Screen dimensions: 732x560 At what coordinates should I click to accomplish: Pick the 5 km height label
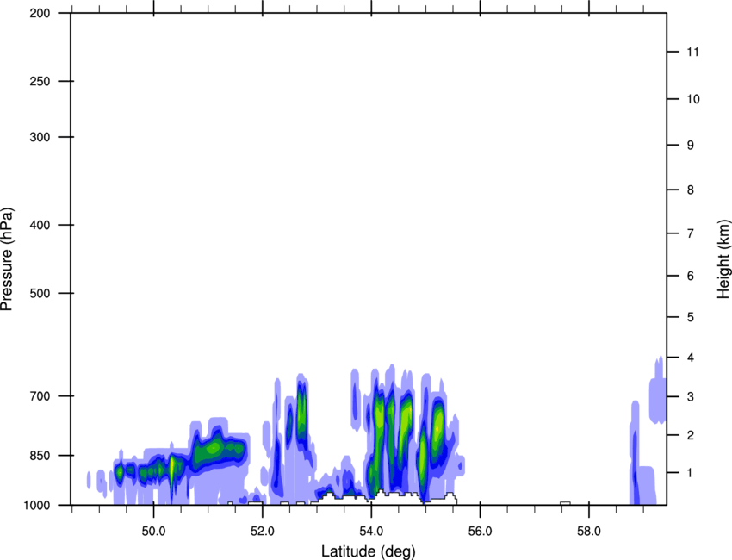(x=691, y=317)
